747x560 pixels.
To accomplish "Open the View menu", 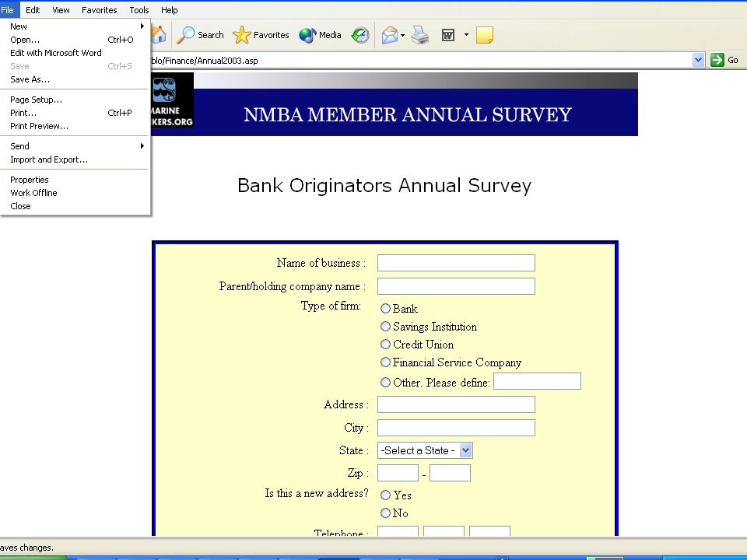I will 61,10.
